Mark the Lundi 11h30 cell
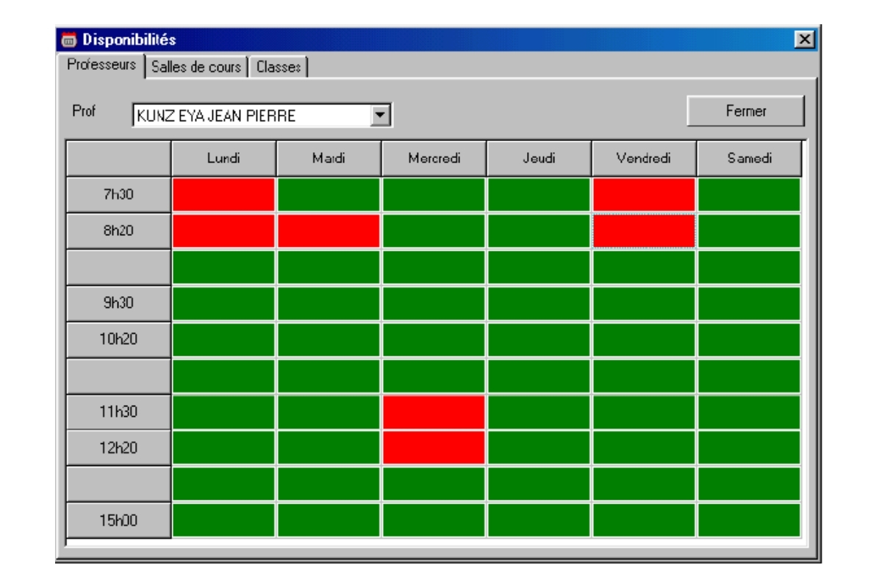 coord(223,411)
